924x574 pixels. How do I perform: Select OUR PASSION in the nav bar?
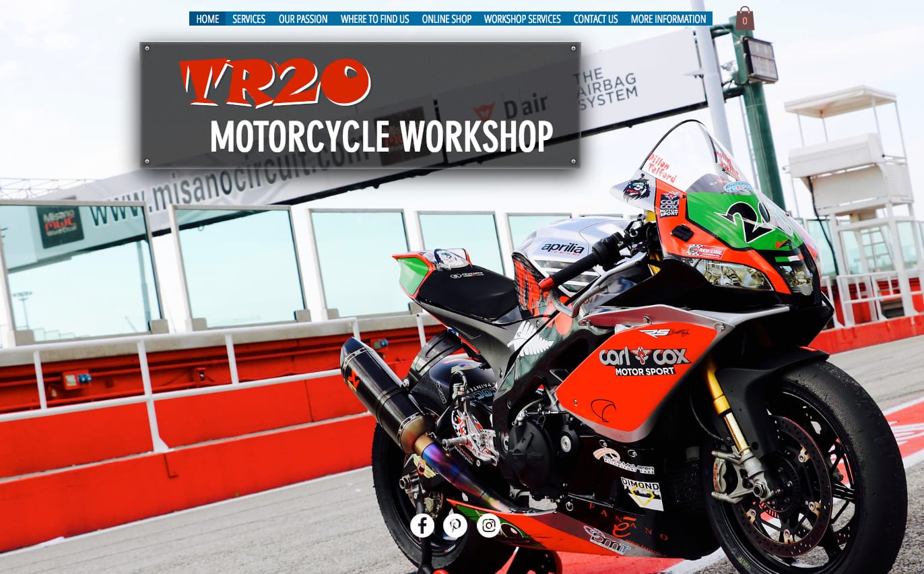tap(303, 19)
